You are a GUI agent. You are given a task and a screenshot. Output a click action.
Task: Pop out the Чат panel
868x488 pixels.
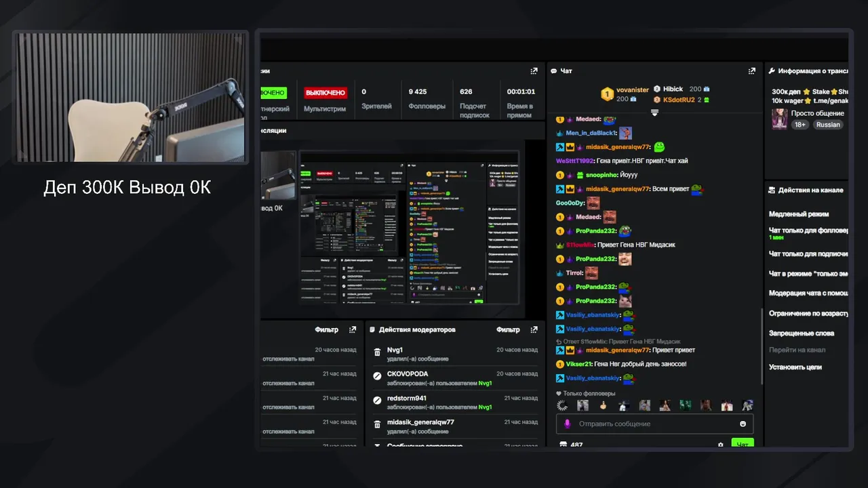751,70
